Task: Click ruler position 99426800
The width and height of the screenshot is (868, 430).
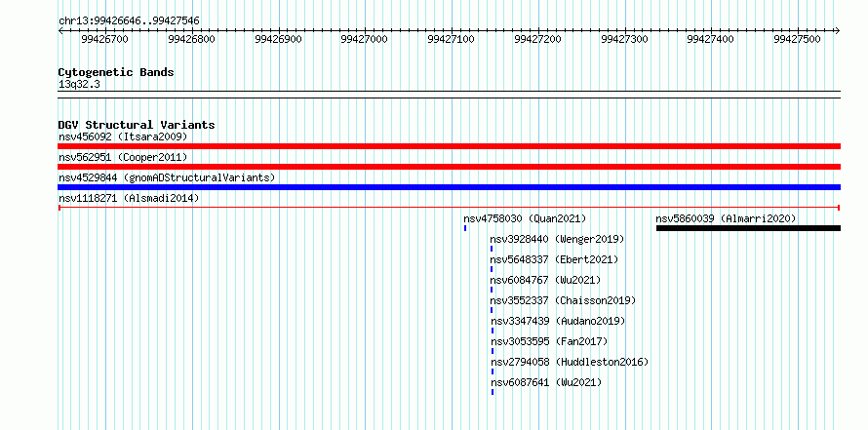Action: coord(191,39)
